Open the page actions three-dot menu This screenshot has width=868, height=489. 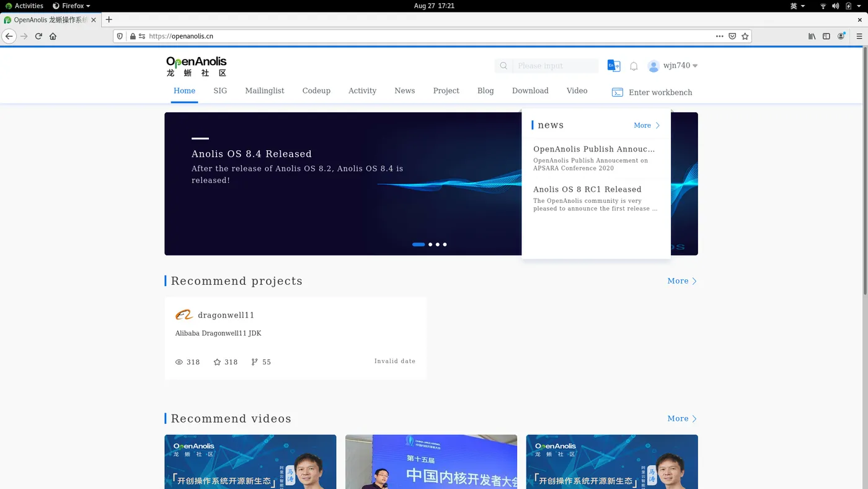719,36
